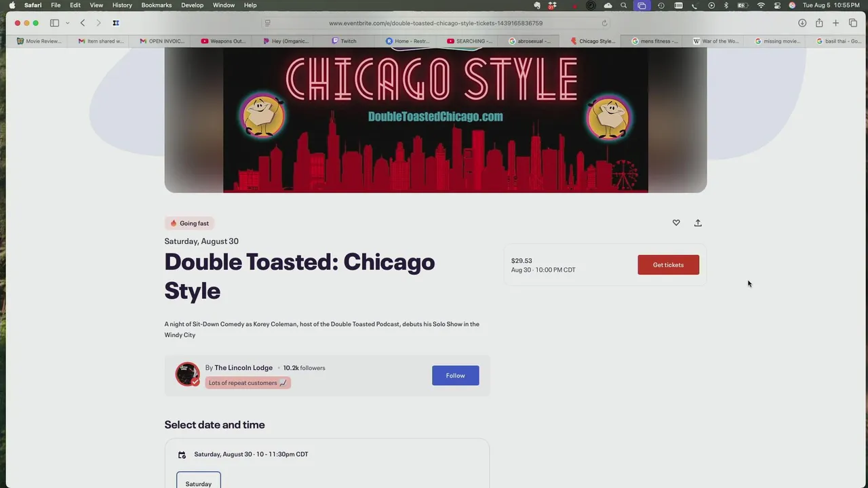This screenshot has height=488, width=868.
Task: Open the History menu
Action: 122,5
